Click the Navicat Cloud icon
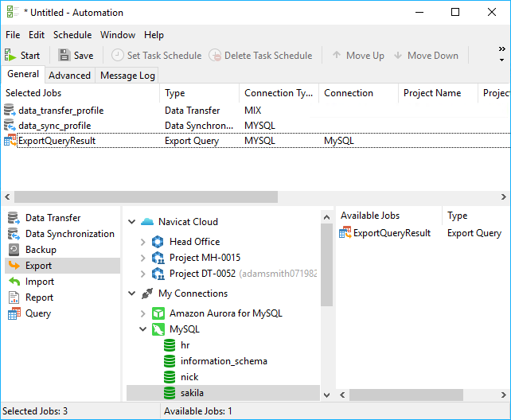The width and height of the screenshot is (511, 420). point(147,222)
